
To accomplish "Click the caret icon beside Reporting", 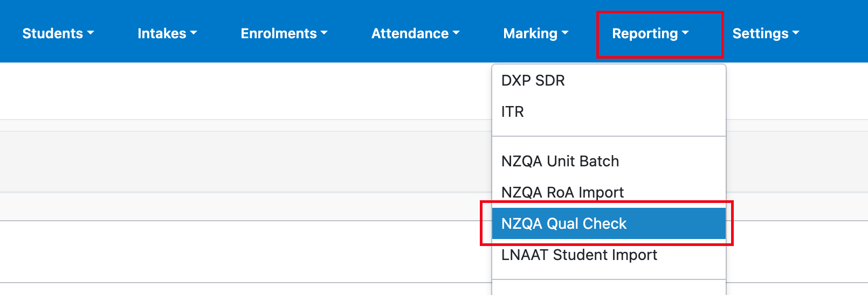I will tap(685, 33).
